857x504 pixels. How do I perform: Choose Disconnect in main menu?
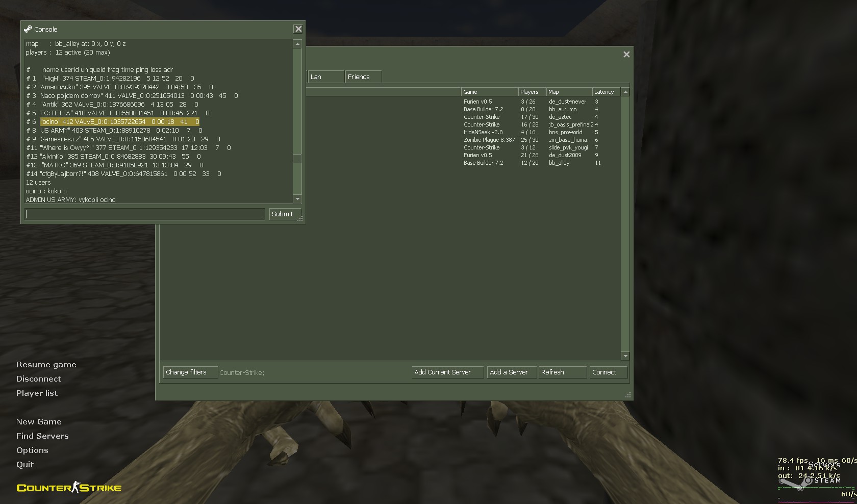39,379
